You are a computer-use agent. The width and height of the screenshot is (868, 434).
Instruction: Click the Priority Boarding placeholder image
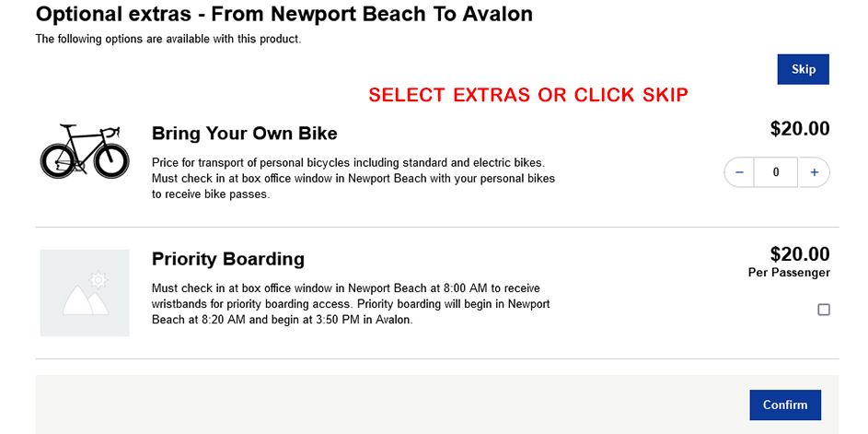[85, 293]
